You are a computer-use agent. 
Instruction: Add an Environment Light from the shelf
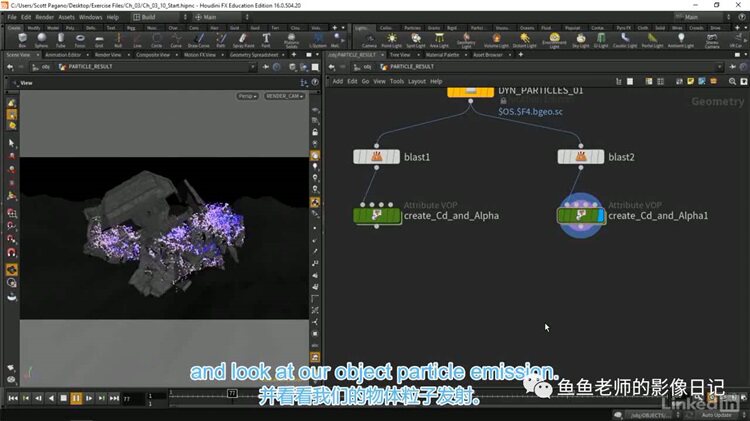[554, 40]
